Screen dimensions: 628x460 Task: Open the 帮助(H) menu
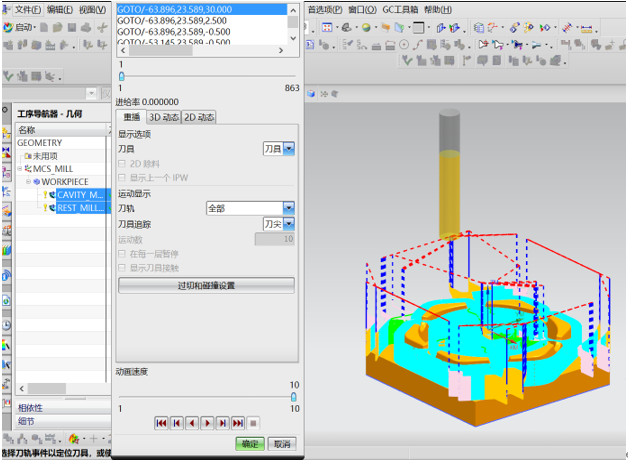pyautogui.click(x=438, y=10)
